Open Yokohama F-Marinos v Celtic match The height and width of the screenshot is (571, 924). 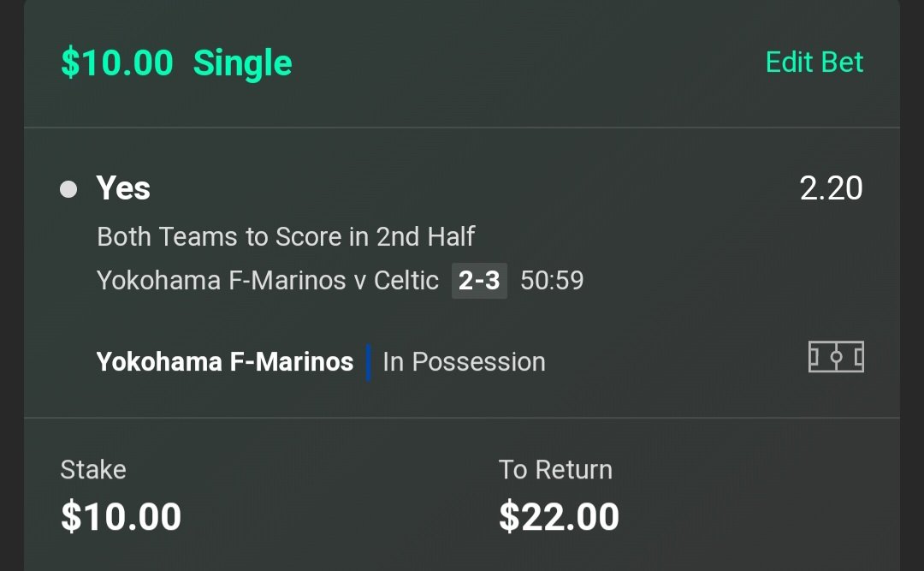268,280
